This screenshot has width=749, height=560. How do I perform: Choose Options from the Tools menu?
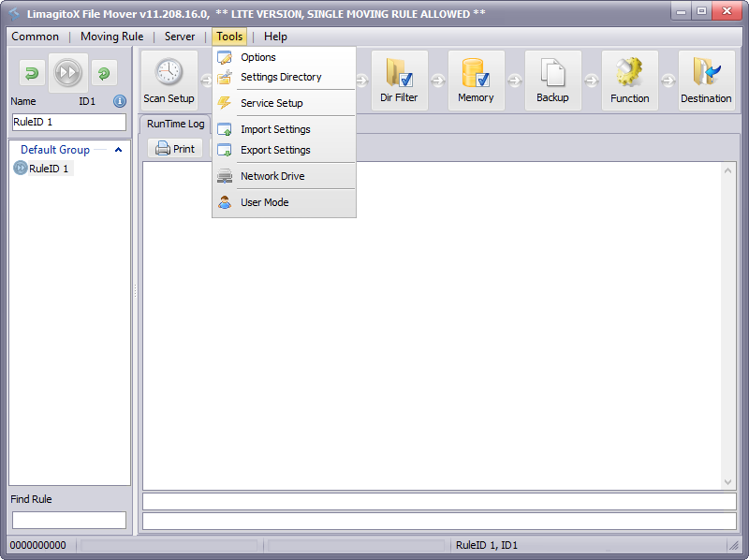pyautogui.click(x=285, y=57)
